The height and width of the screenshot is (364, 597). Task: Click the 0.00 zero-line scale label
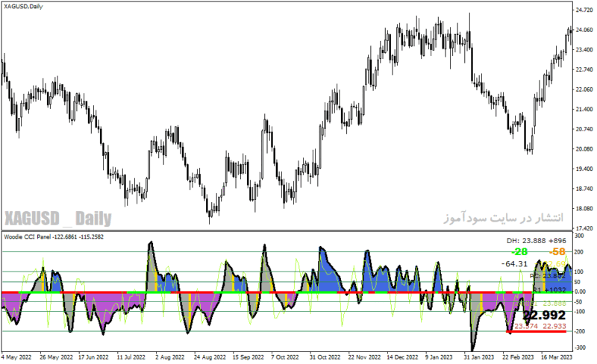click(581, 292)
